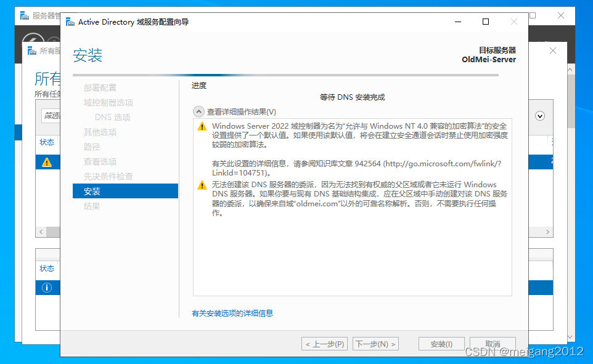
Task: Maximize the Active Directory wizard window
Action: 486,22
